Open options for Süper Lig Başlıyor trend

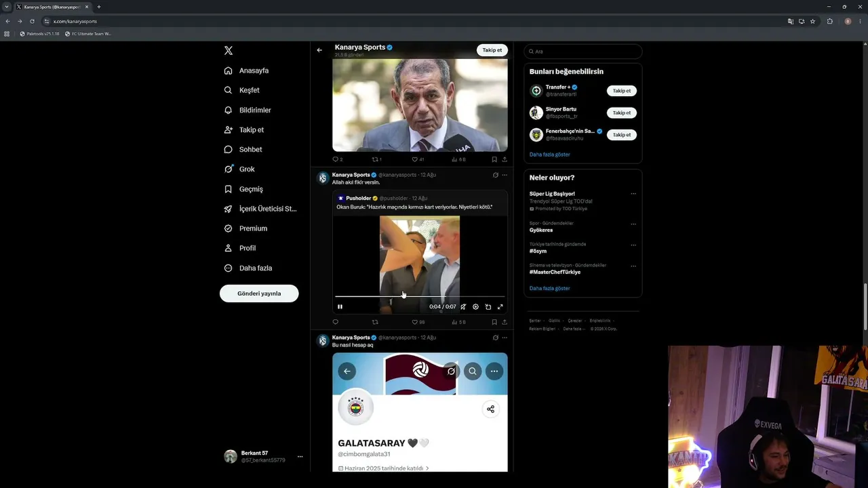[633, 194]
